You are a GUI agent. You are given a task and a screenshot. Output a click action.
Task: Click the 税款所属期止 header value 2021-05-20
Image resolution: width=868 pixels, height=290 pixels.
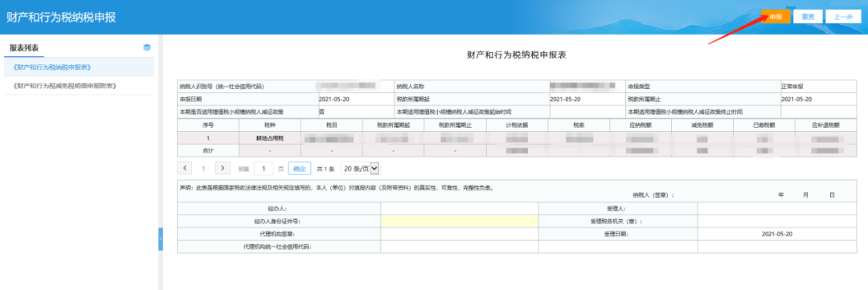pyautogui.click(x=796, y=99)
